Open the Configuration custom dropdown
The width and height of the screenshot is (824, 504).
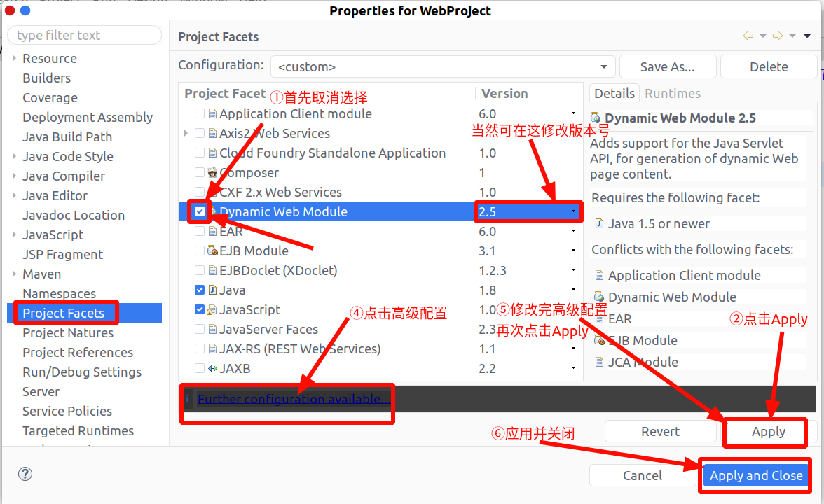tap(443, 66)
